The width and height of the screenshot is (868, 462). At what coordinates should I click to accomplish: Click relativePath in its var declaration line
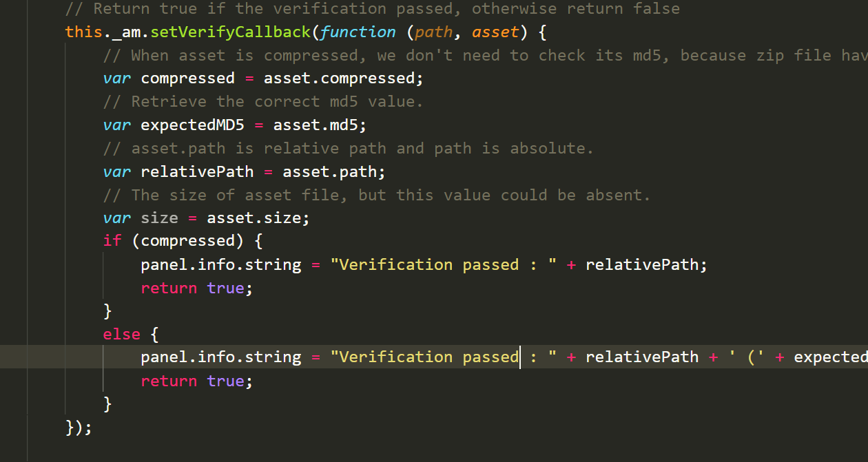tap(196, 171)
